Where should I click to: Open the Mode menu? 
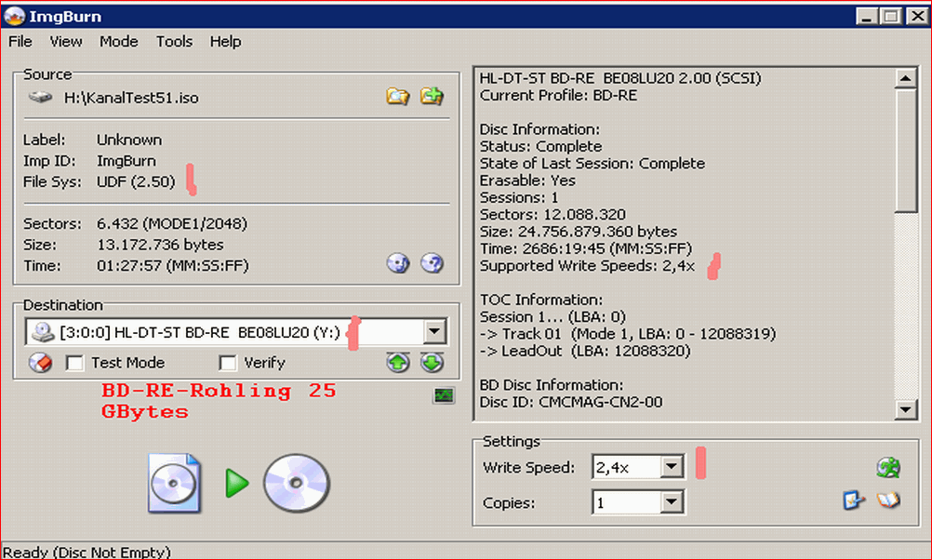point(119,41)
